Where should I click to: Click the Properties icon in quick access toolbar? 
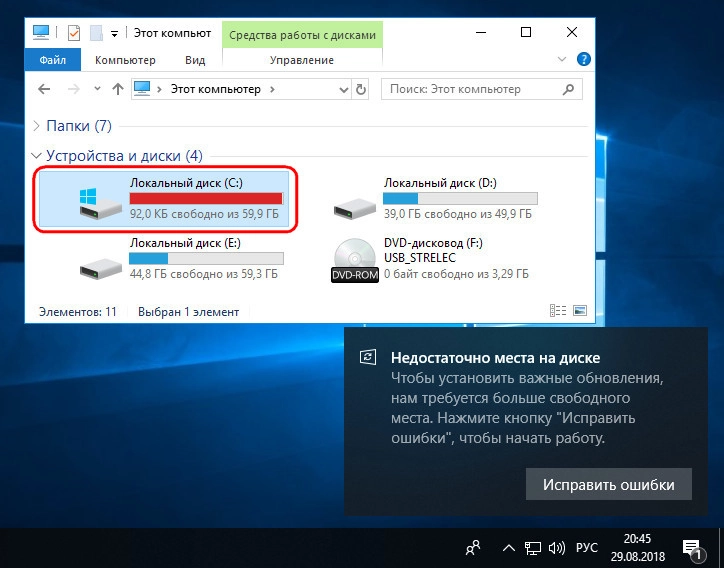[73, 33]
